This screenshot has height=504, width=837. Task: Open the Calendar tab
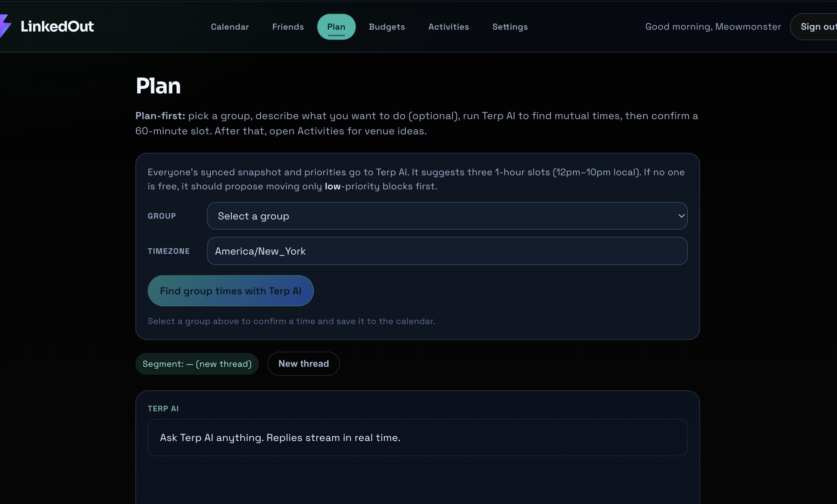pos(230,27)
